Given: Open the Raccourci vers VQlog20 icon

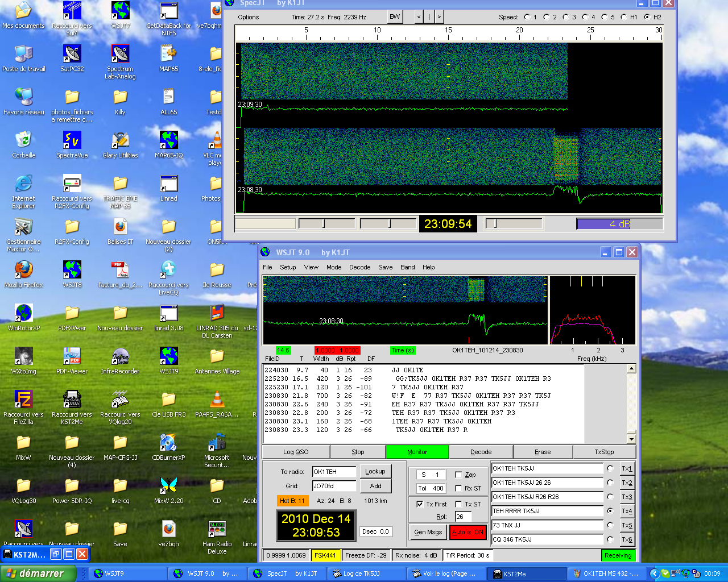Looking at the screenshot, I should tap(120, 408).
